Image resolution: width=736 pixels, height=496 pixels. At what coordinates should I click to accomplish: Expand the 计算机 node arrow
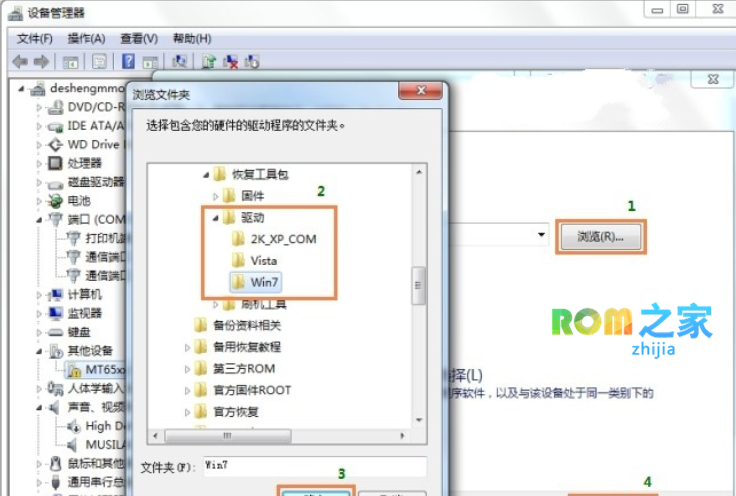[39, 295]
